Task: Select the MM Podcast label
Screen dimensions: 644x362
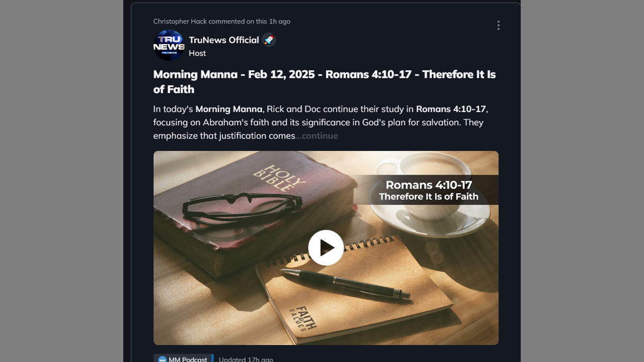Action: click(x=188, y=359)
